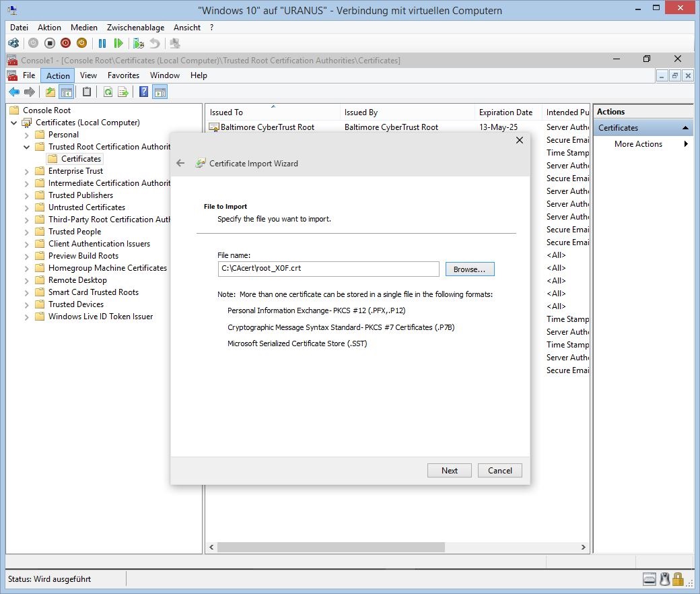700x594 pixels.
Task: Click Next in the import wizard
Action: (449, 471)
